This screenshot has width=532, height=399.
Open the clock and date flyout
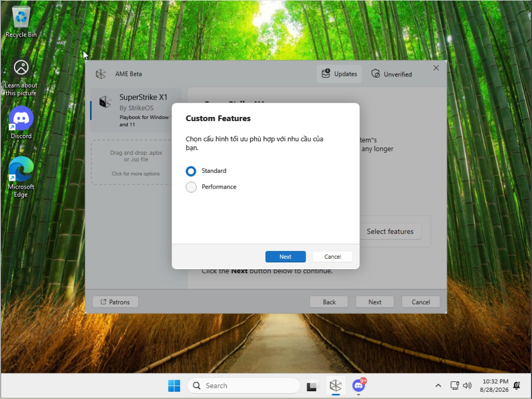pos(495,385)
